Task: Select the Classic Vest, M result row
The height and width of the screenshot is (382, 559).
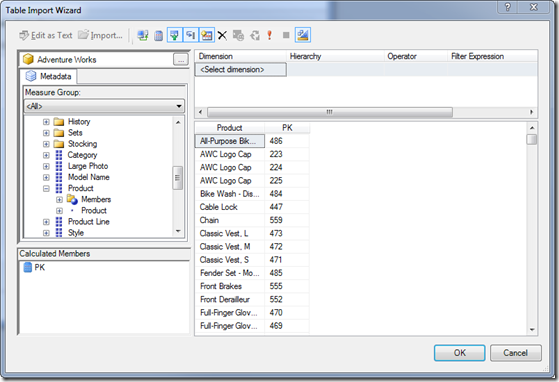Action: pos(252,247)
